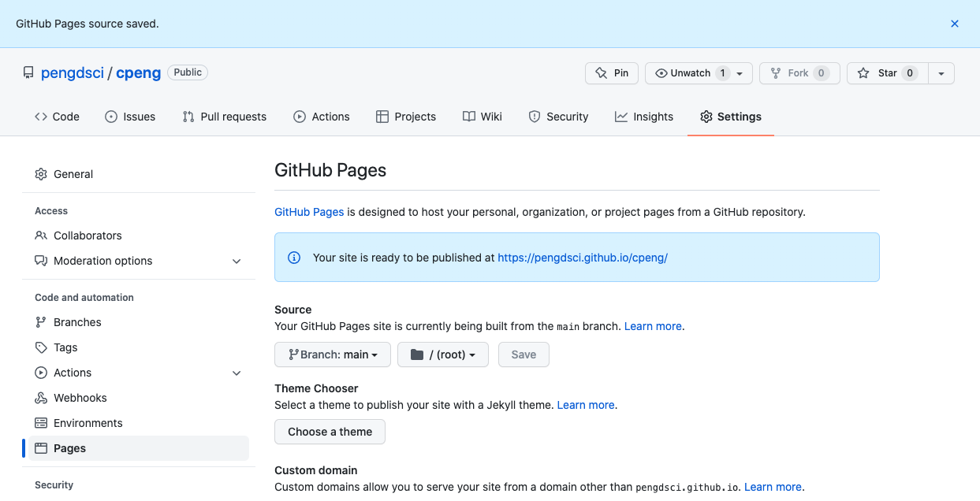Open Branches settings in the sidebar
Screen dimensions: 980x501
click(139, 322)
